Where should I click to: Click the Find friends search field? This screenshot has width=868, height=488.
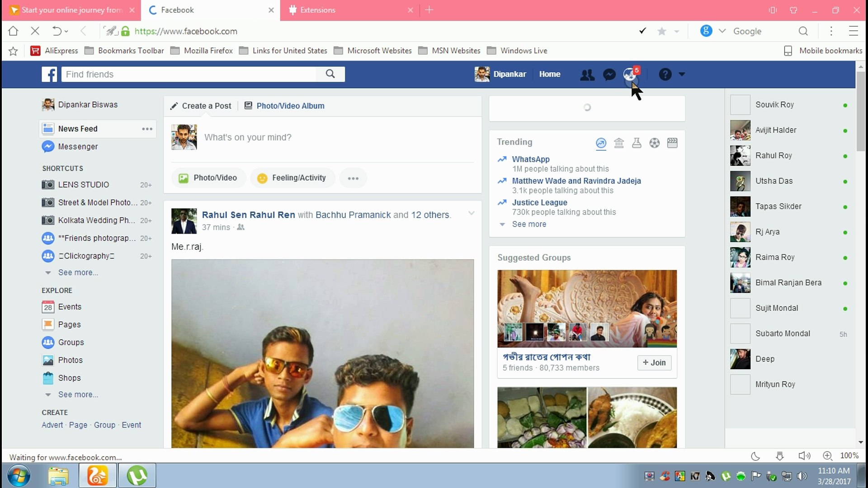coord(190,74)
